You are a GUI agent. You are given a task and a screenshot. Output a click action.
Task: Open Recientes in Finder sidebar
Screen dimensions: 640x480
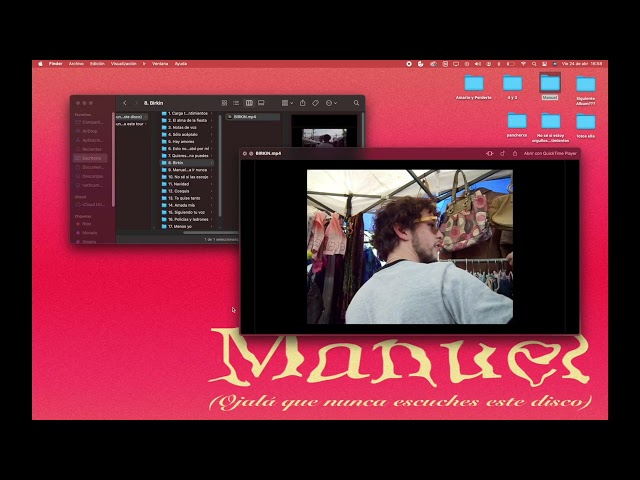pos(91,149)
